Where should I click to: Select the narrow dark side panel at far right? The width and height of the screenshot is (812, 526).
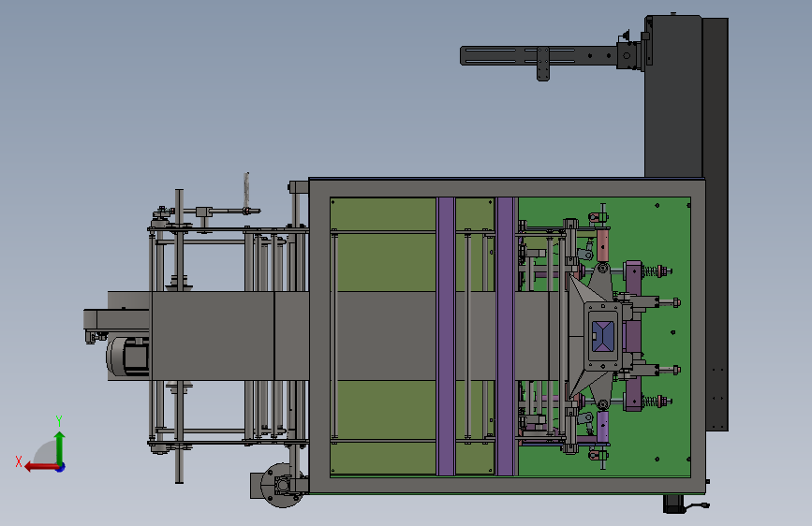click(716, 225)
